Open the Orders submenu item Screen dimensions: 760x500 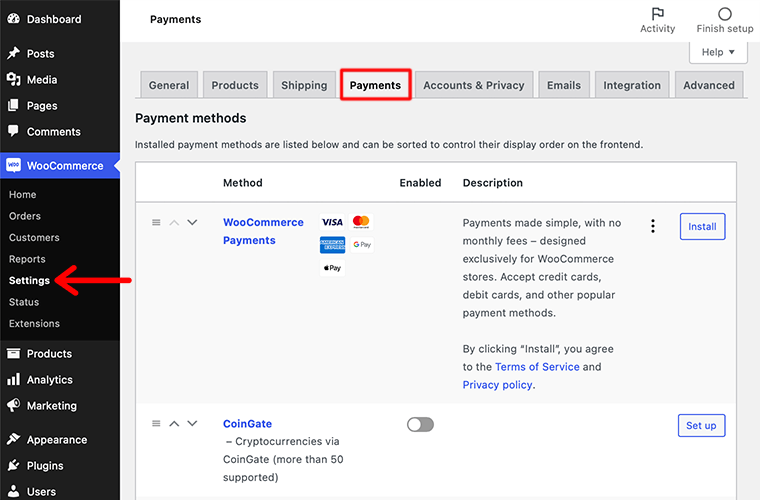click(25, 216)
